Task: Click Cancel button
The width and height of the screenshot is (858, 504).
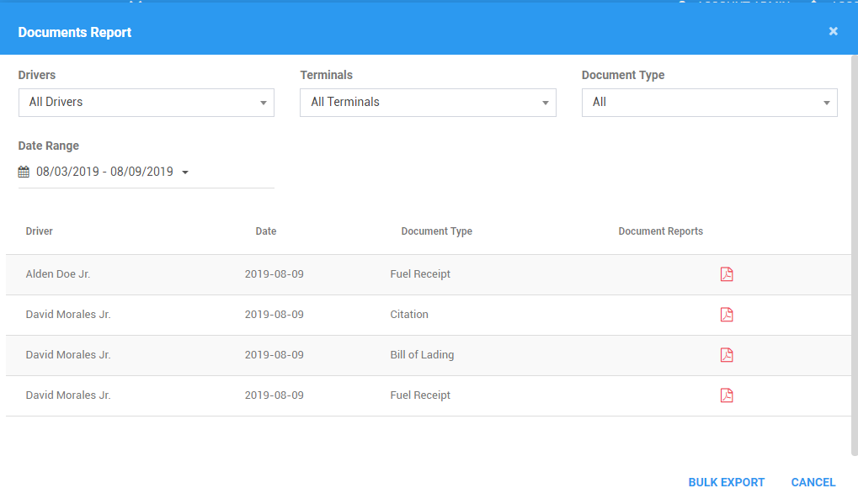Action: click(x=813, y=482)
